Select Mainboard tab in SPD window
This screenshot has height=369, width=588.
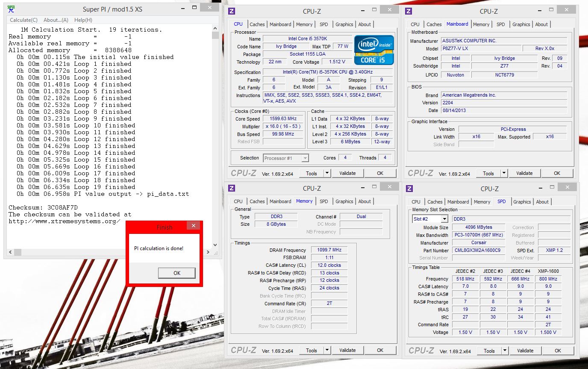(x=458, y=202)
